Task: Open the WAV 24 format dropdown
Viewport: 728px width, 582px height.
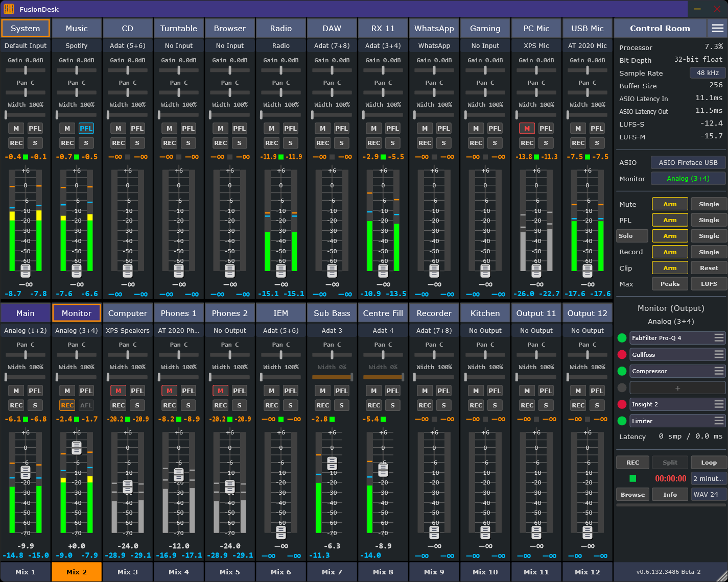Action: coord(709,494)
